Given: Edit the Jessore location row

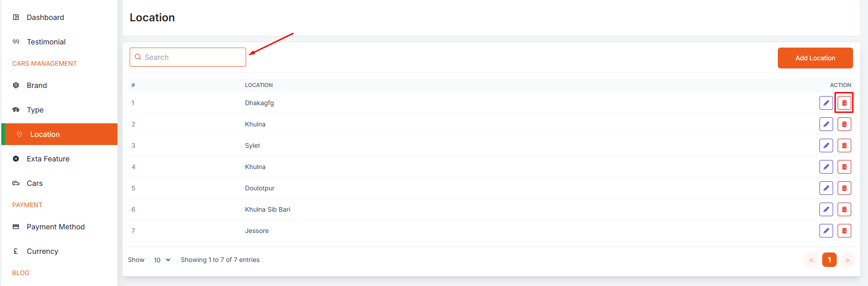Looking at the screenshot, I should click(x=826, y=231).
